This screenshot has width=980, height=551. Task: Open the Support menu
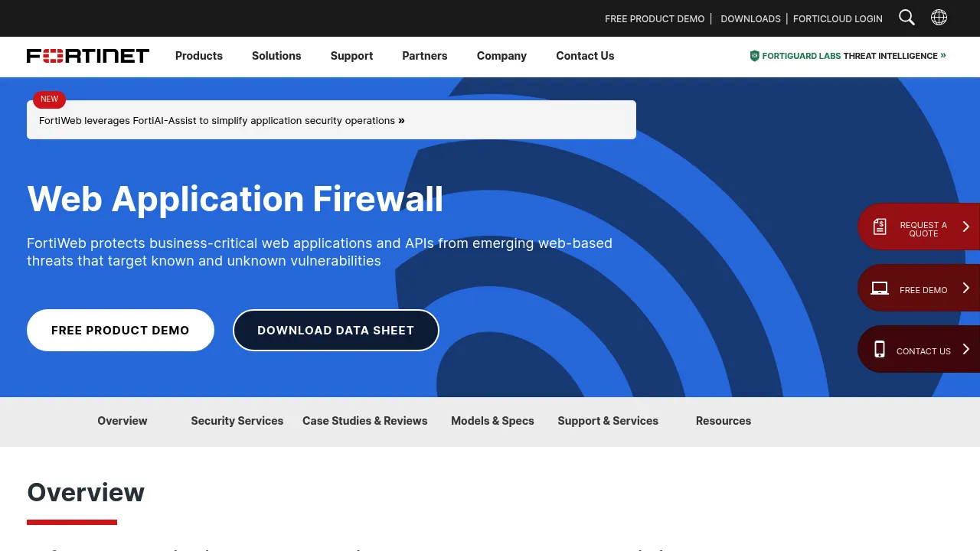point(351,56)
